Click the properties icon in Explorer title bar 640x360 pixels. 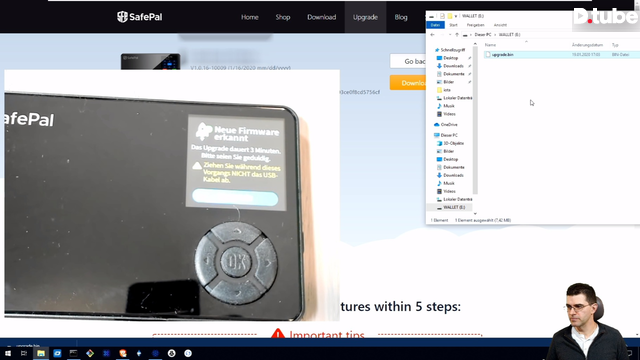[442, 16]
